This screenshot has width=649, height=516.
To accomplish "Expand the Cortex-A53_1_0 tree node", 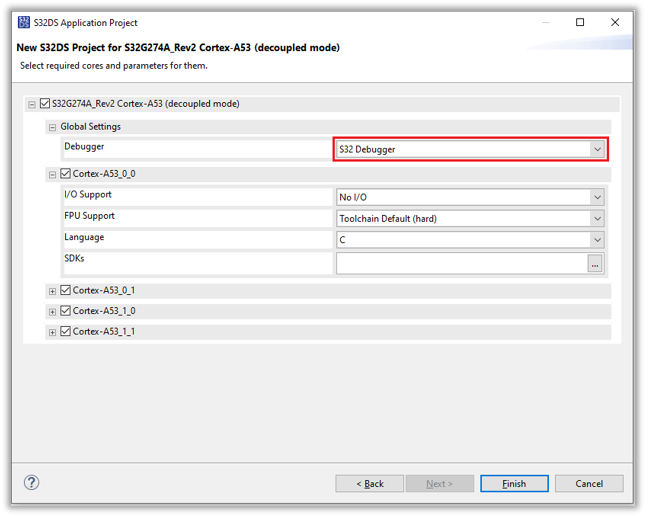I will coord(53,312).
